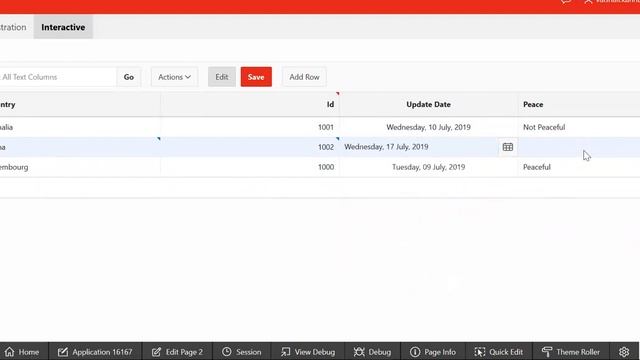Viewport: 640px width, 360px height.
Task: Open Session menu in developer toolbar
Action: (242, 351)
